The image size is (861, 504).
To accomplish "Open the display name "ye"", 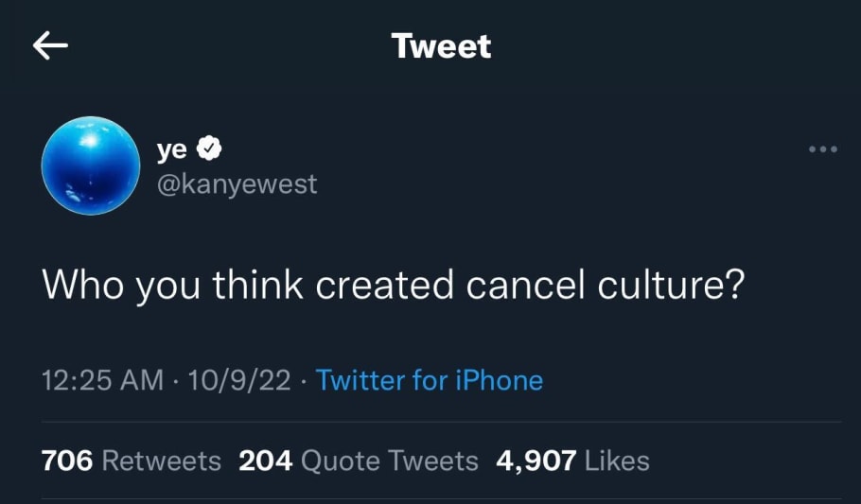I will [171, 148].
